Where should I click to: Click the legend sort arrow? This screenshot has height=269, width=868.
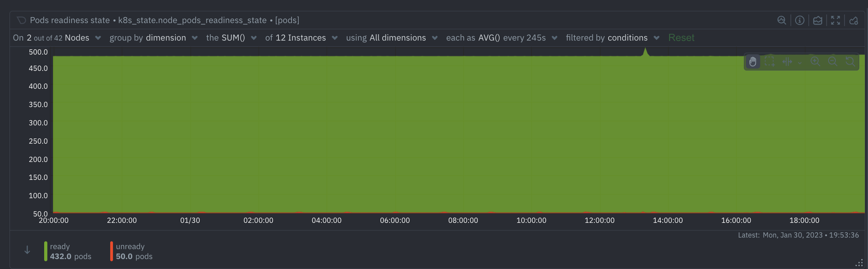coord(27,250)
